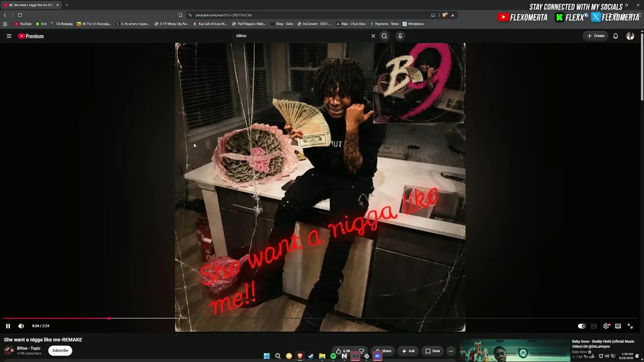Screen dimensions: 644x362
Task: Open the site settings icon beside URL
Action: (x=190, y=15)
